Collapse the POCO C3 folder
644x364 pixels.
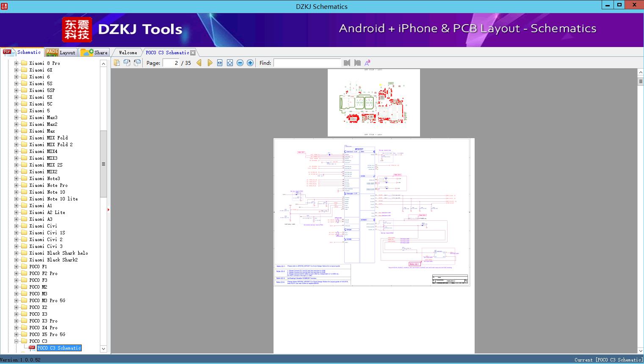(x=16, y=341)
